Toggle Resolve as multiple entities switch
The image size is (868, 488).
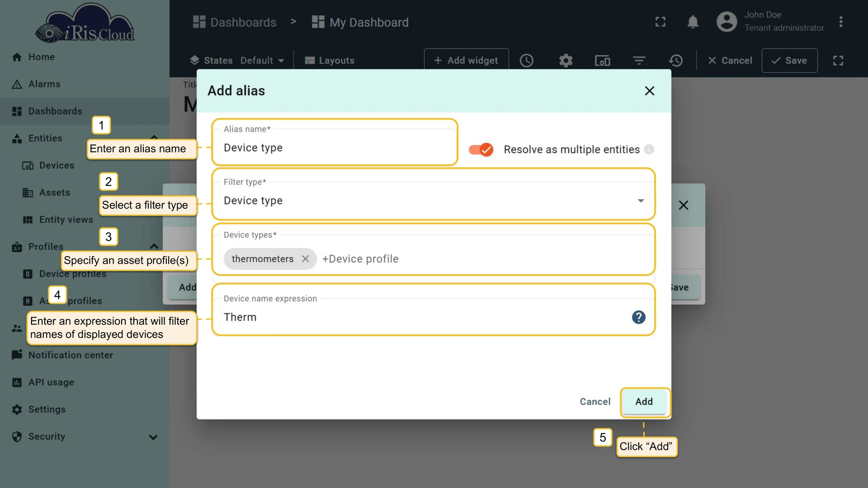click(481, 150)
